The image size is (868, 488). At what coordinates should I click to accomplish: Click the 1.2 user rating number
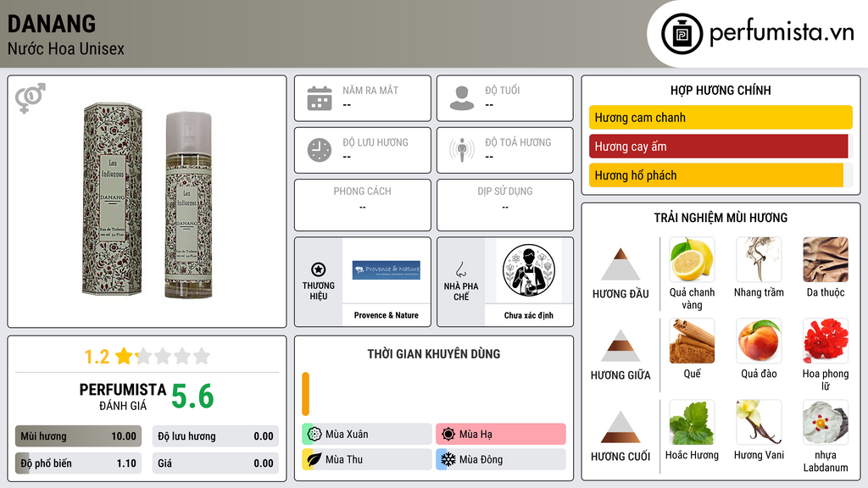pos(97,357)
